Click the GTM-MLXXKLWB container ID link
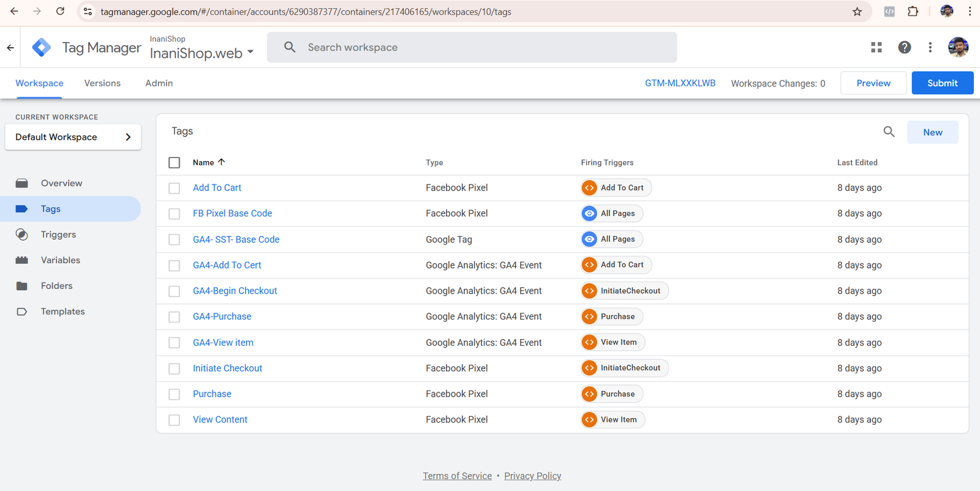The image size is (980, 491). (x=680, y=83)
